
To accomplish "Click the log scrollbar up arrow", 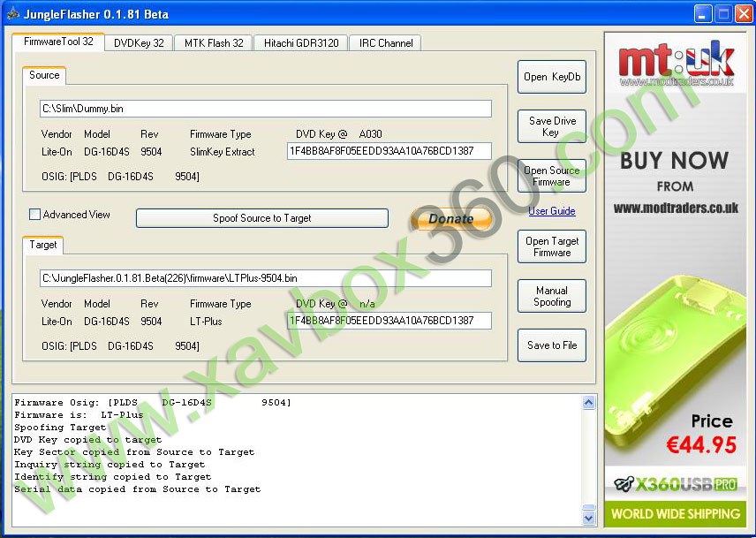I will tap(589, 403).
